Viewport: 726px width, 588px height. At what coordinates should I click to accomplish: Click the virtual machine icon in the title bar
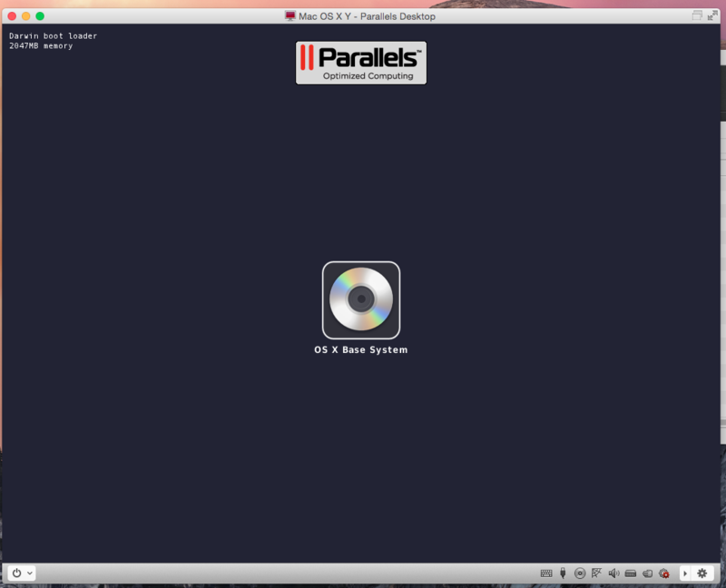point(290,16)
